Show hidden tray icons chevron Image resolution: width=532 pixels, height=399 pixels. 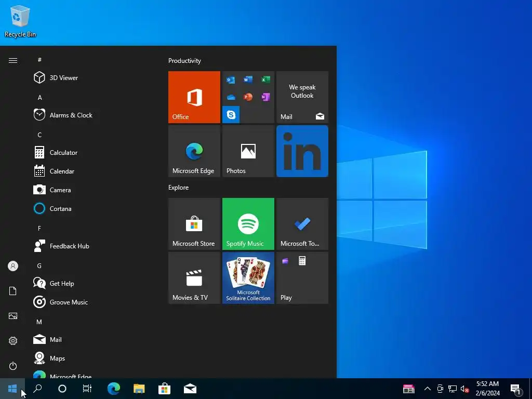tap(428, 389)
